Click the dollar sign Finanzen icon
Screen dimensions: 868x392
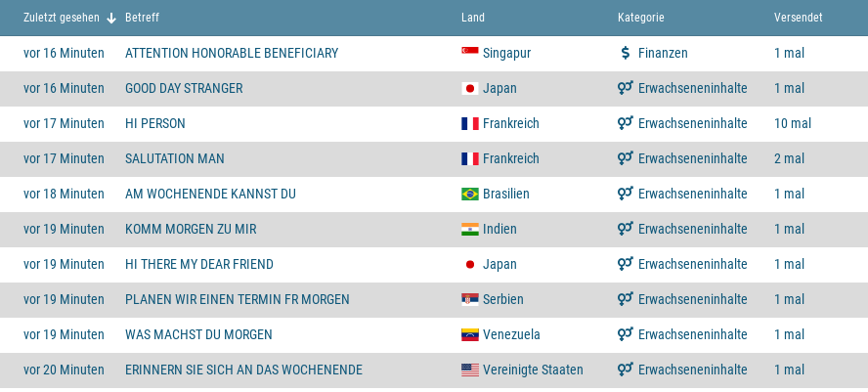pyautogui.click(x=626, y=53)
